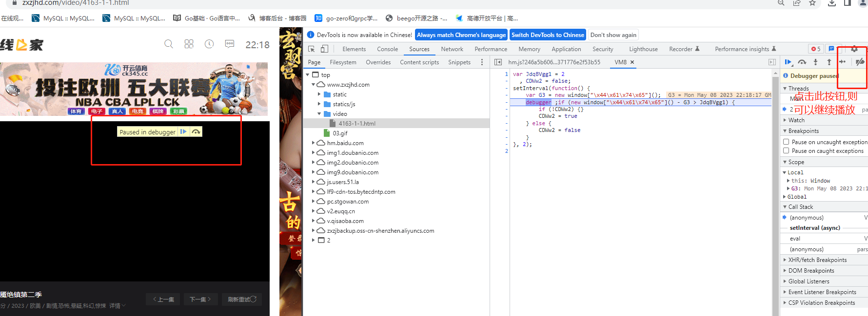This screenshot has height=316, width=868.
Task: Collapse the www.zxzjhd.com domain node
Action: (314, 85)
